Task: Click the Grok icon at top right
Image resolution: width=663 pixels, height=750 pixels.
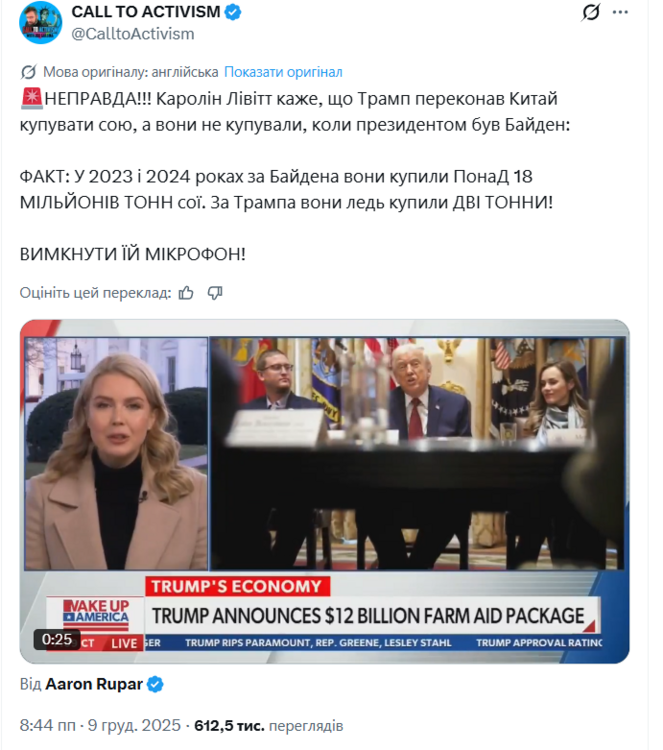Action: 590,12
